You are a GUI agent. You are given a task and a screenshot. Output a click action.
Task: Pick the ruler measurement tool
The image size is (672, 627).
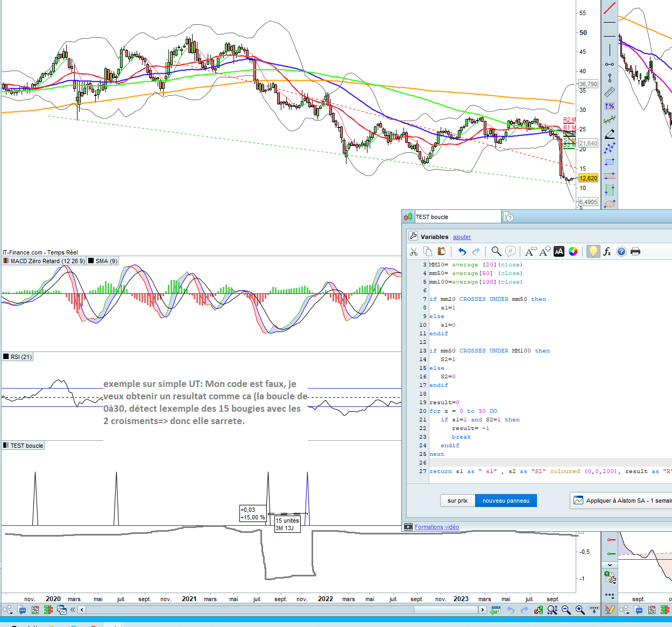coord(610,93)
